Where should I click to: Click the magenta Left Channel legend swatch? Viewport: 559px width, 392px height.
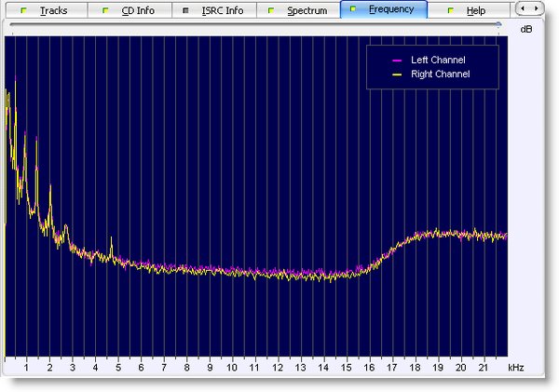coord(397,61)
